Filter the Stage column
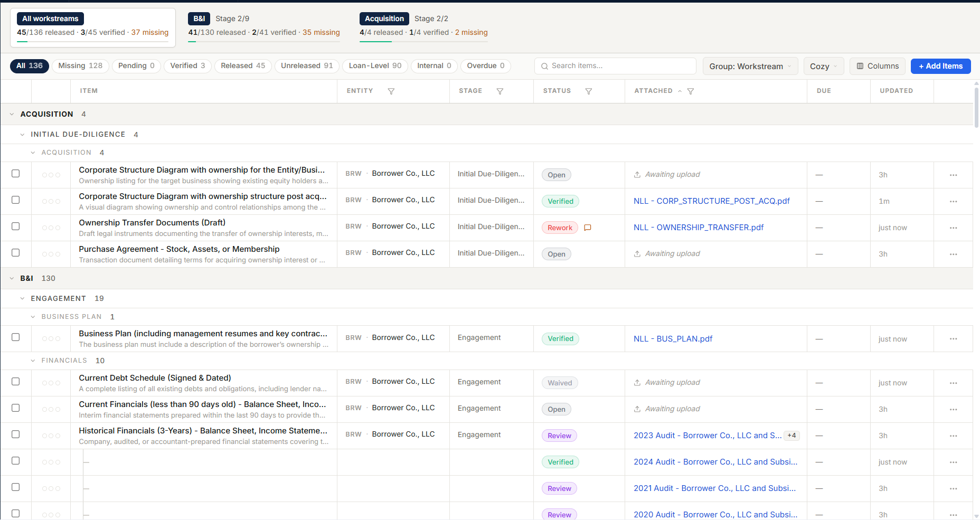The height and width of the screenshot is (520, 980). pyautogui.click(x=500, y=91)
